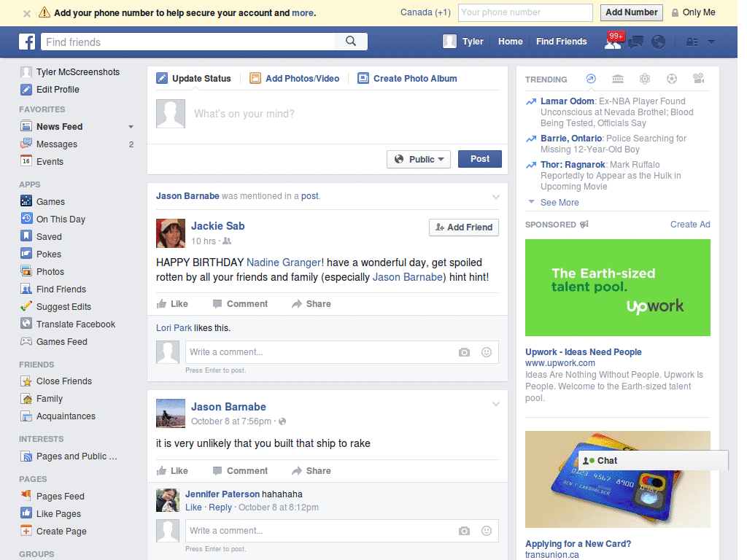Viewport: 747px width, 560px height.
Task: Dismiss the phone number banner
Action: (x=27, y=13)
